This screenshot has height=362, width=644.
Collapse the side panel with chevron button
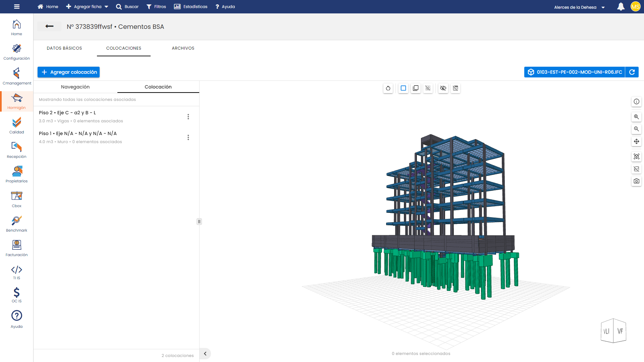click(205, 354)
